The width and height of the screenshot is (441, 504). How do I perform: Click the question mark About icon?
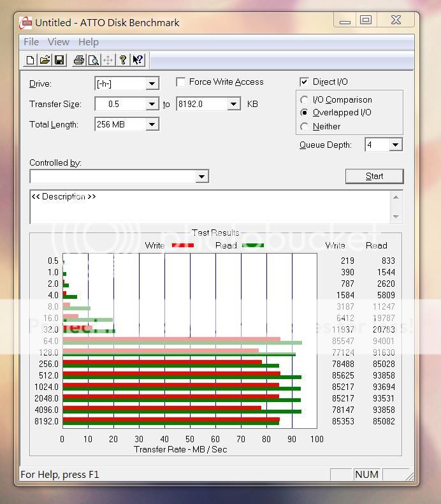click(x=122, y=60)
